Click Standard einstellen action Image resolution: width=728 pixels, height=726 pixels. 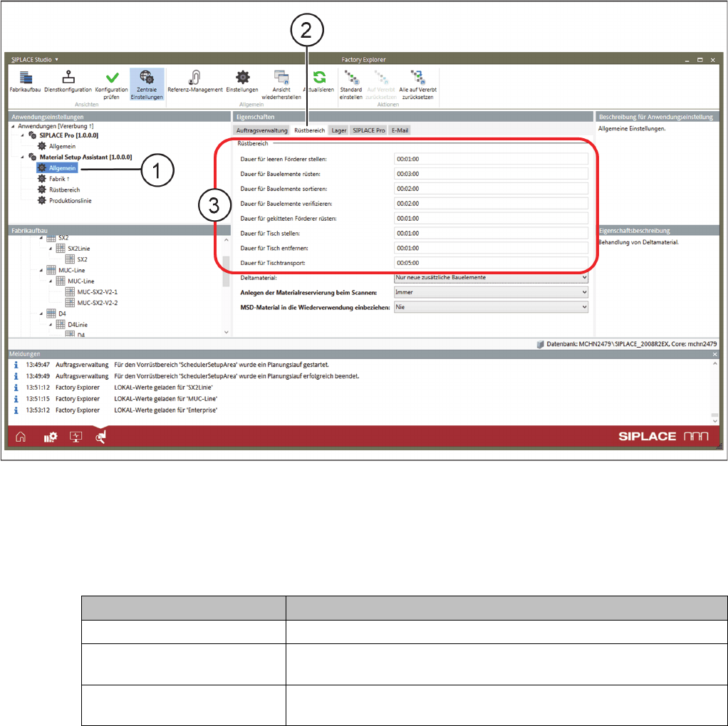[x=351, y=85]
